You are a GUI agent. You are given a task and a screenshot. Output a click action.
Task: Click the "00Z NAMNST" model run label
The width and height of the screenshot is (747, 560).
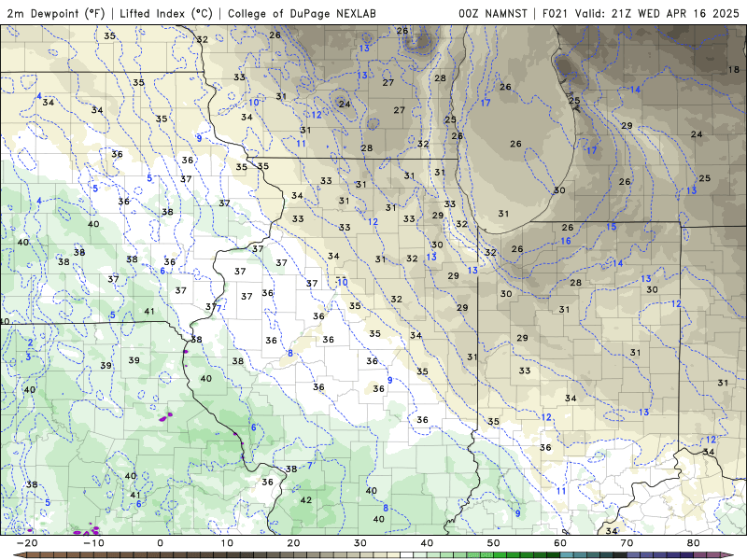[493, 13]
